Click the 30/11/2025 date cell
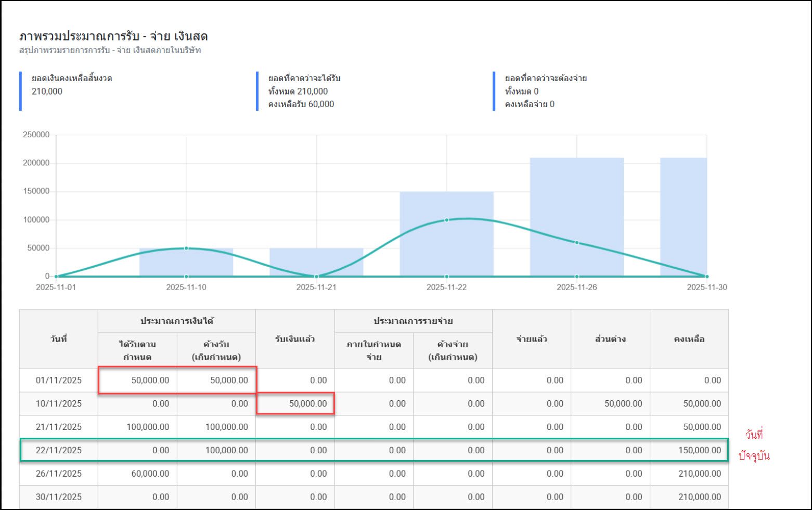 tap(59, 497)
